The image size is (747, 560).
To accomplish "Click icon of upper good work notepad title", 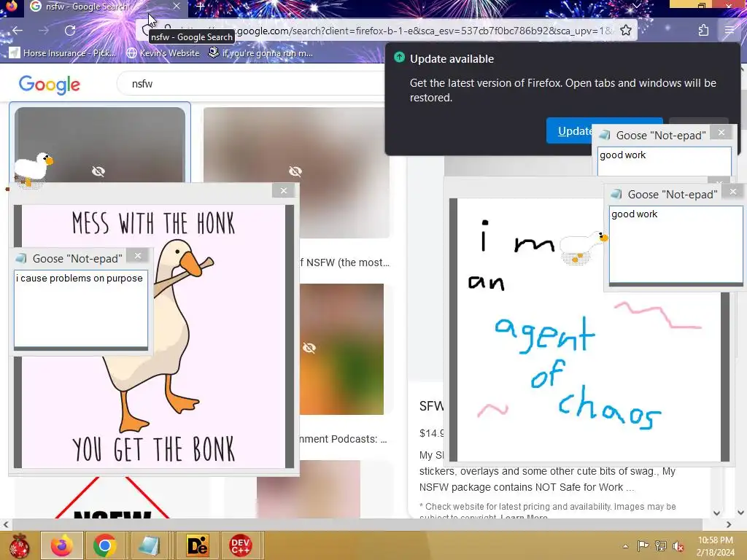I will 605,135.
